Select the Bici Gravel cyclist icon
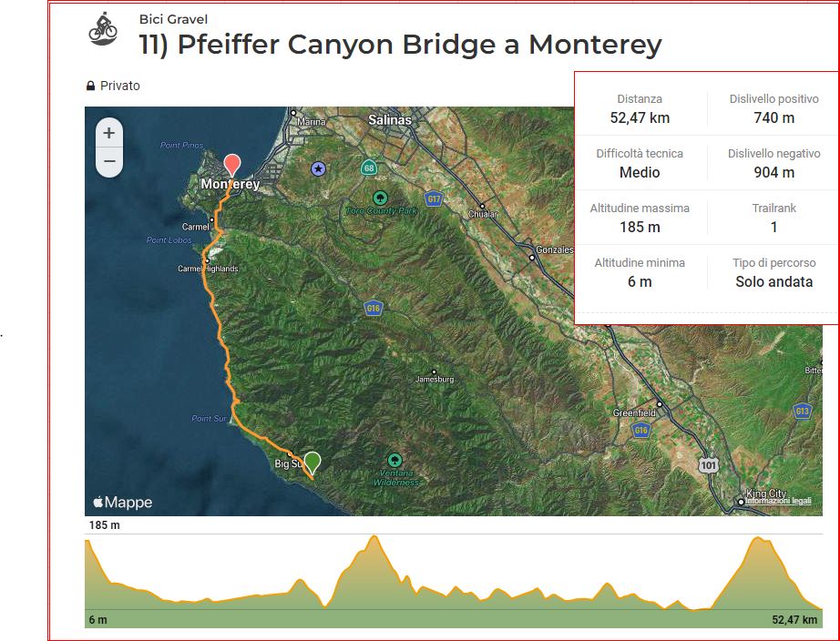The height and width of the screenshot is (641, 840). (102, 29)
